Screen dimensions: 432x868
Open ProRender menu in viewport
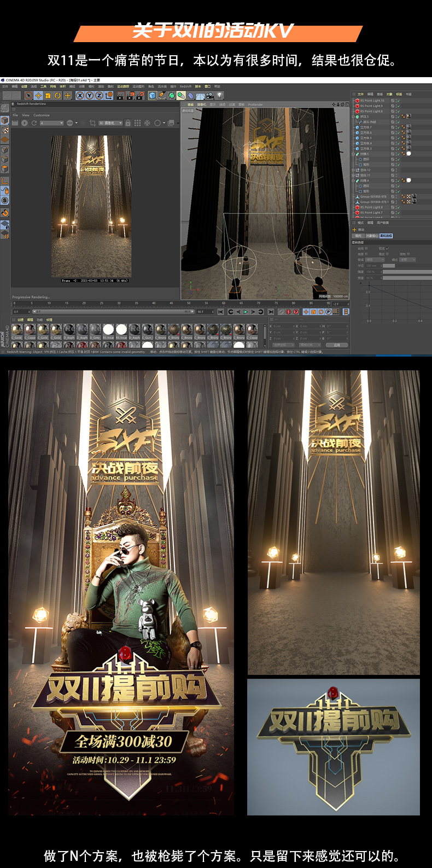pos(255,104)
